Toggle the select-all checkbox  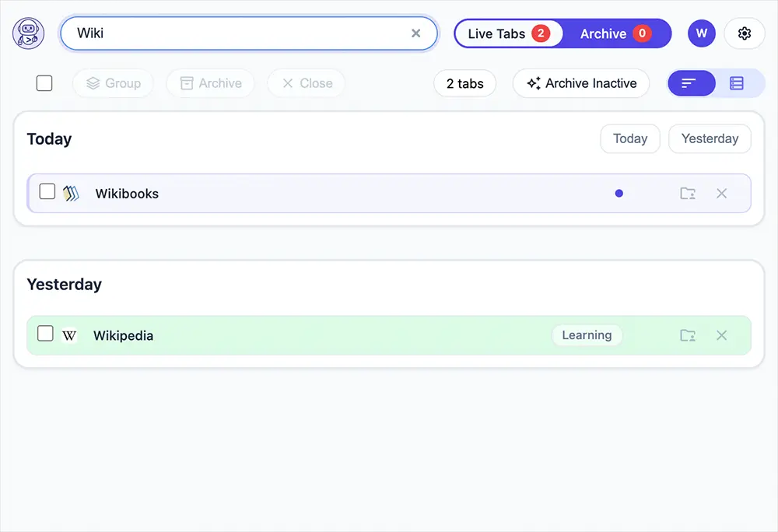point(44,82)
